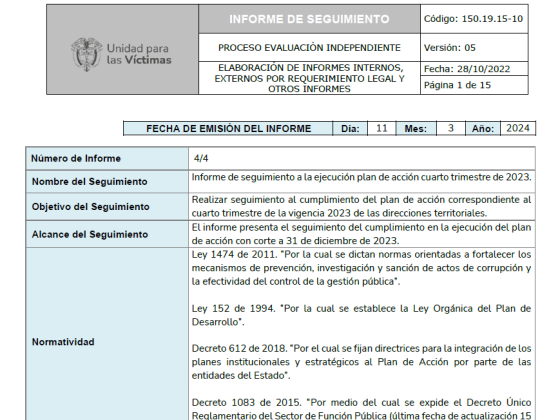Viewport: 560px width, 420px height.
Task: Click the Objetivo del Seguimiento label cell
Action: (107, 206)
